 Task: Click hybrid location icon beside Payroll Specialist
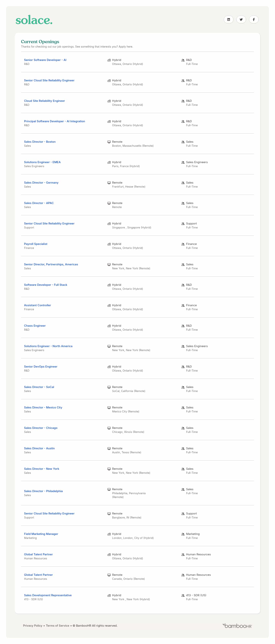point(109,244)
